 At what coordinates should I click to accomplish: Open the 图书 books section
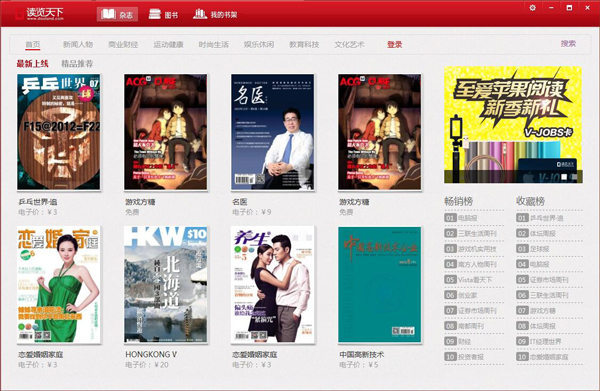(x=163, y=15)
